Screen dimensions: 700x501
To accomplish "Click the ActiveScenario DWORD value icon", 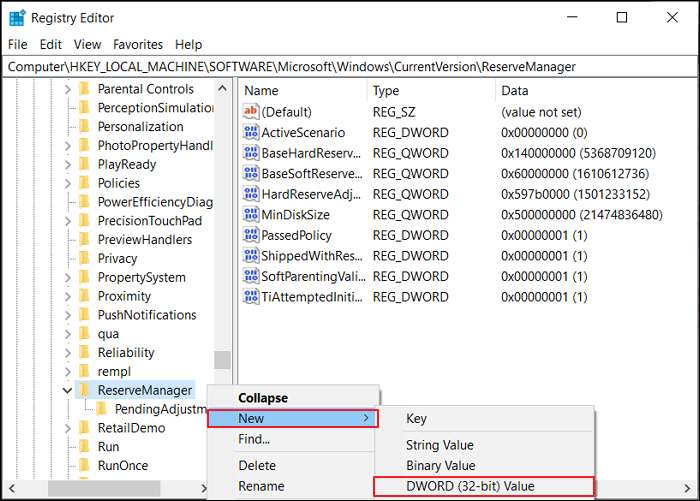I will (x=251, y=133).
